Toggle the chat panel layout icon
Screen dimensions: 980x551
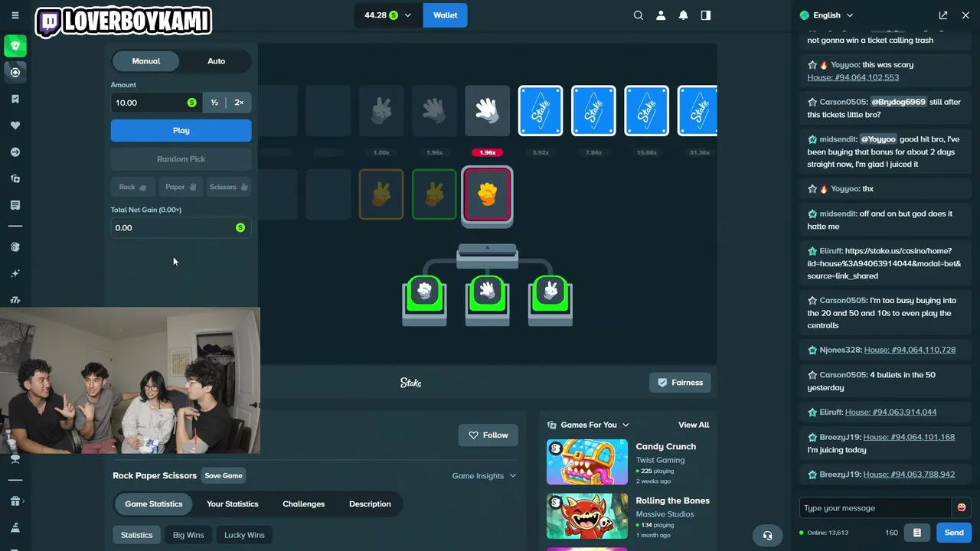[x=706, y=15]
